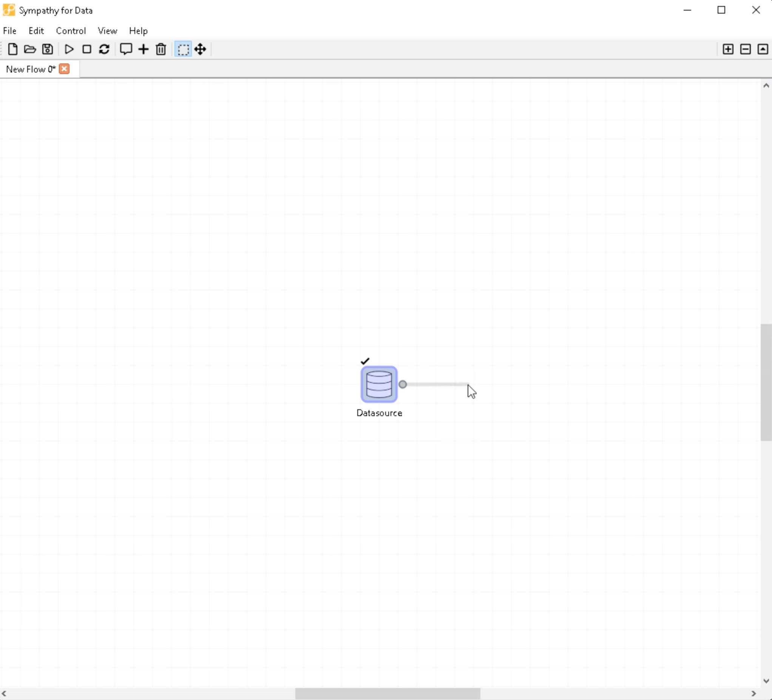Zoom in with the boxed plus icon
The image size is (772, 700).
pos(728,49)
